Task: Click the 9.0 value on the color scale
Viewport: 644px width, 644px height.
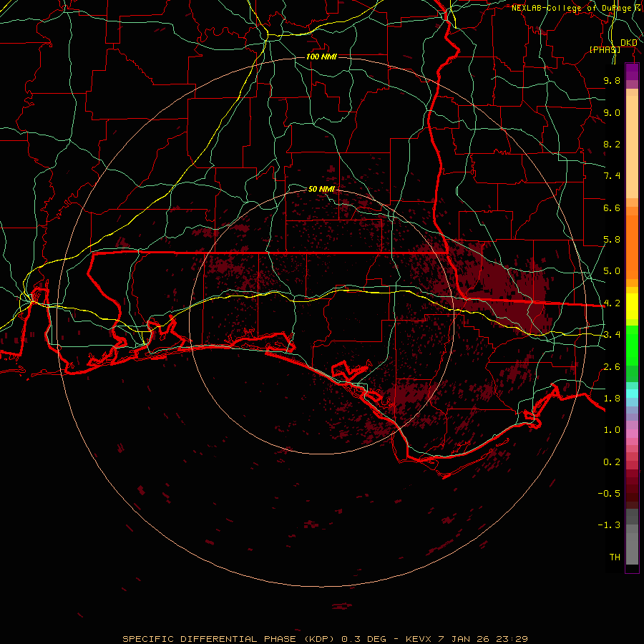Action: [x=612, y=112]
